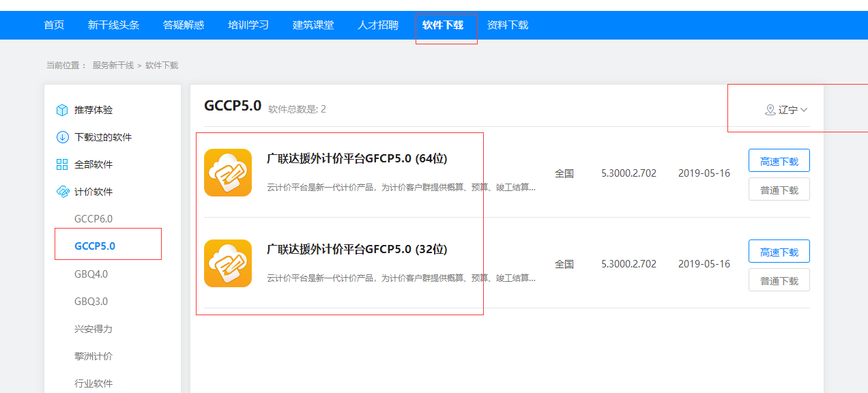868x393 pixels.
Task: Select 下载过的软件 in the sidebar
Action: click(x=103, y=137)
